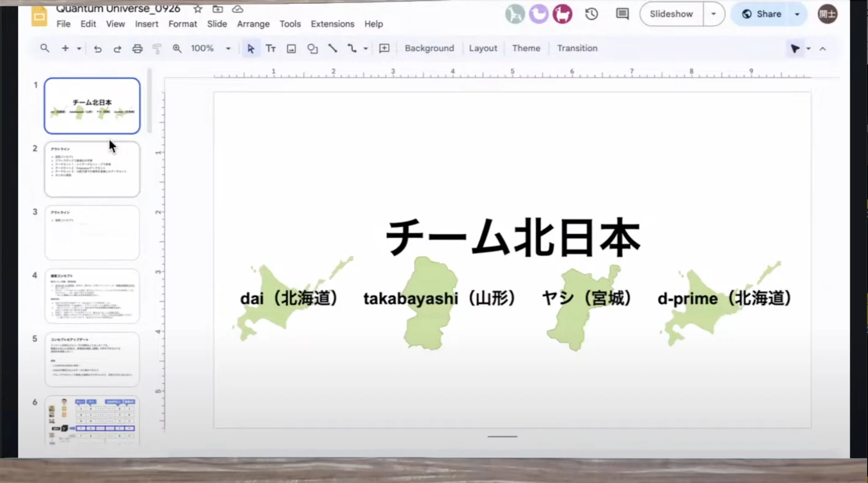This screenshot has width=868, height=483.
Task: Open the Print icon
Action: click(137, 48)
